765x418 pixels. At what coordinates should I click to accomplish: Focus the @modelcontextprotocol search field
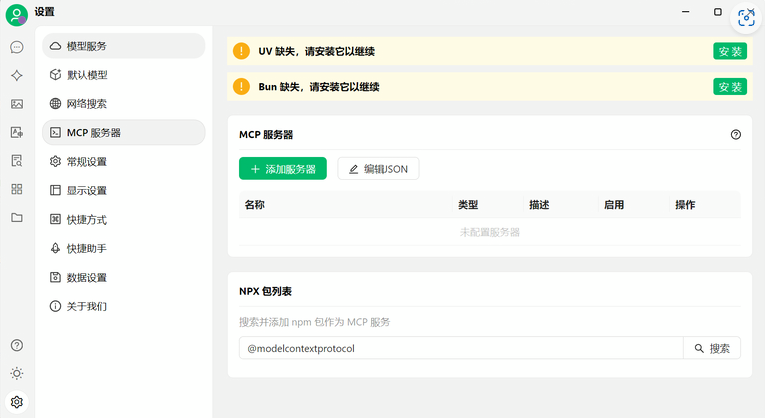[x=461, y=348]
